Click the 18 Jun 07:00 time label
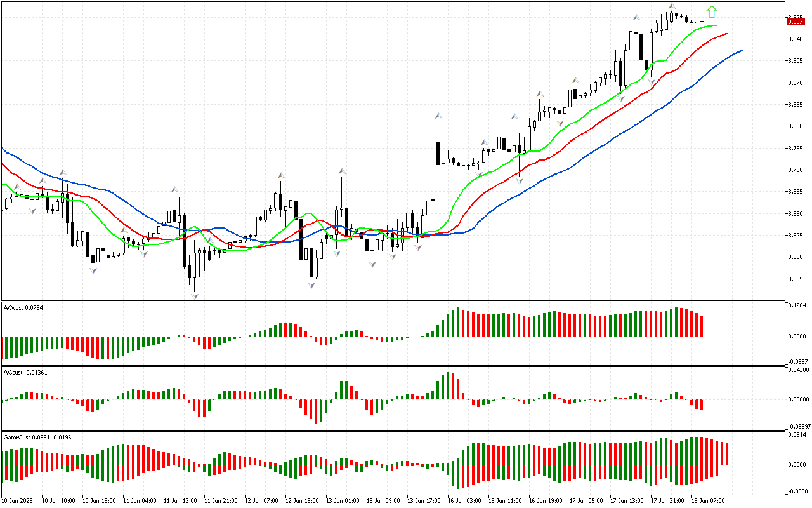This screenshot has width=812, height=508. click(x=707, y=501)
